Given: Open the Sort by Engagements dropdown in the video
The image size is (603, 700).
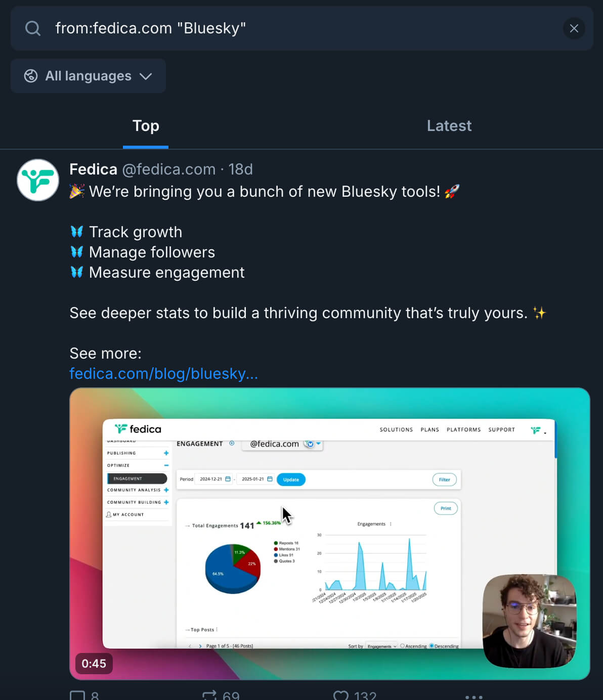Looking at the screenshot, I should coord(381,646).
